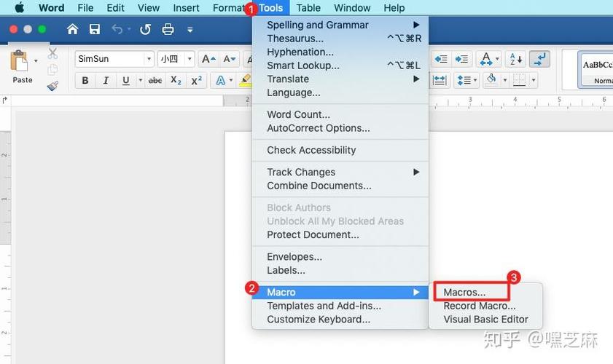Select the Normal style thumbnail
The height and width of the screenshot is (364, 613).
pyautogui.click(x=596, y=69)
